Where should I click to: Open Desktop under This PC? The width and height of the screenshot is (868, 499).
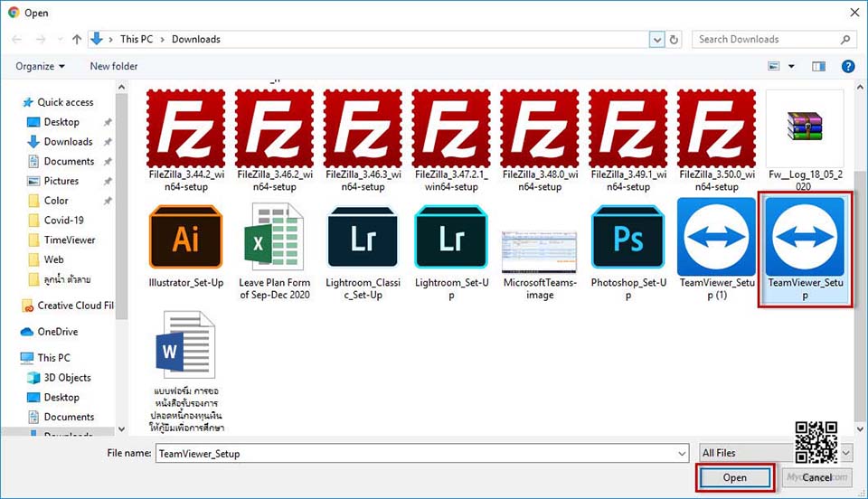pyautogui.click(x=53, y=397)
